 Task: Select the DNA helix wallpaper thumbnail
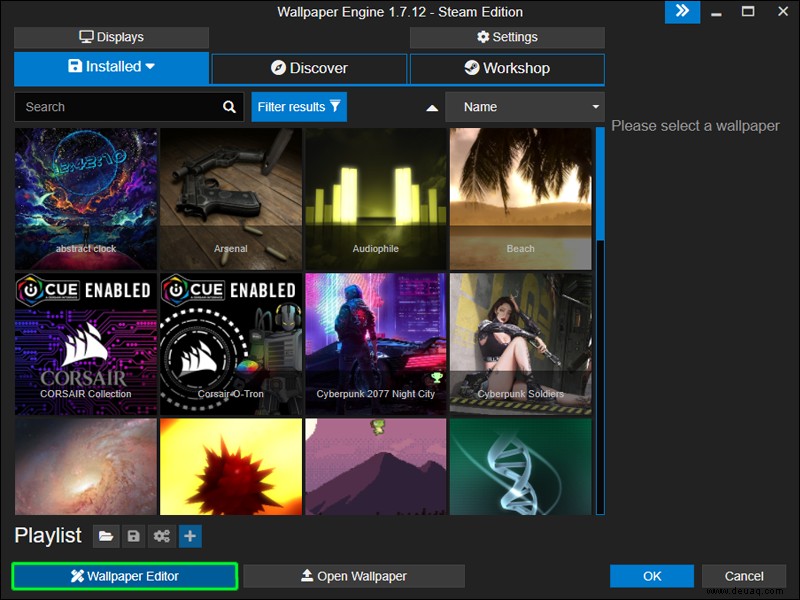(520, 466)
